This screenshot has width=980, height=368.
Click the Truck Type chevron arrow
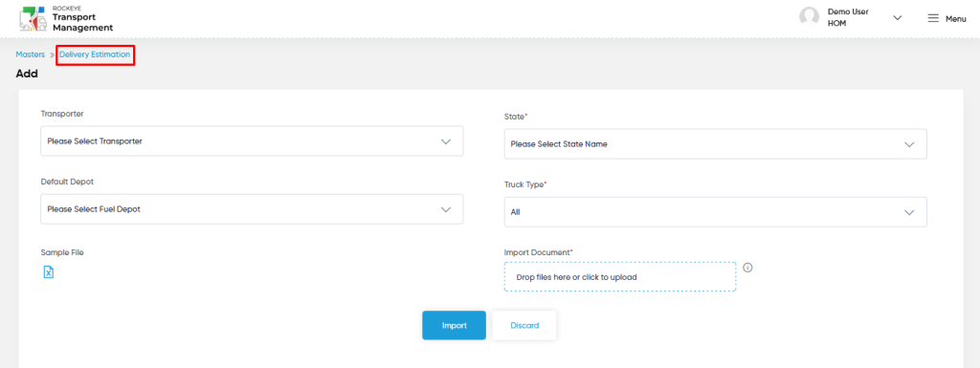tap(909, 212)
